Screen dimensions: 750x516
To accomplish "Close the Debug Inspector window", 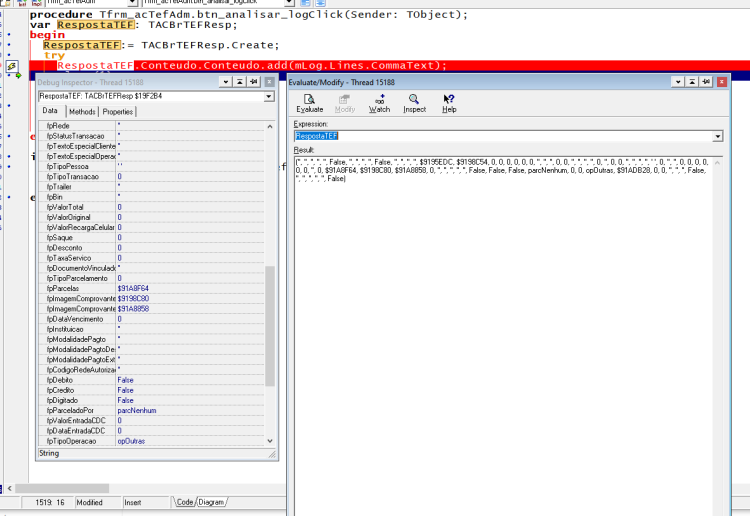I will click(270, 82).
